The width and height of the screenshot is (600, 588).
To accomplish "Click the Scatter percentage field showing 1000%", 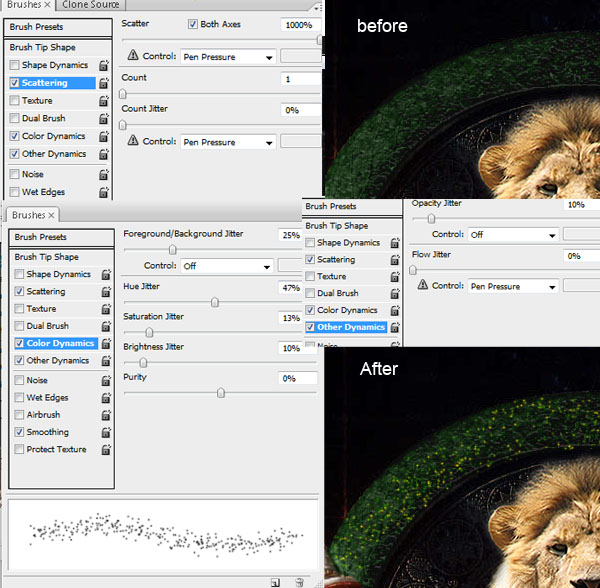I will [x=300, y=25].
